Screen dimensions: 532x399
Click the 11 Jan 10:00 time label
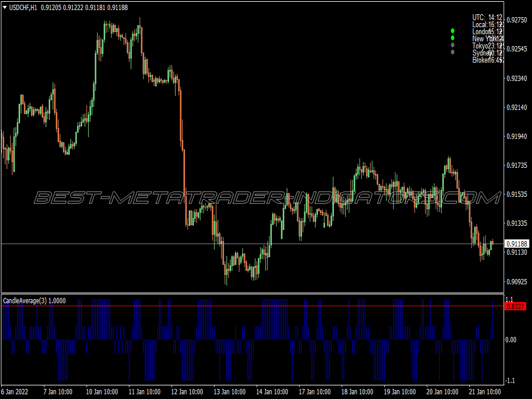pyautogui.click(x=144, y=391)
